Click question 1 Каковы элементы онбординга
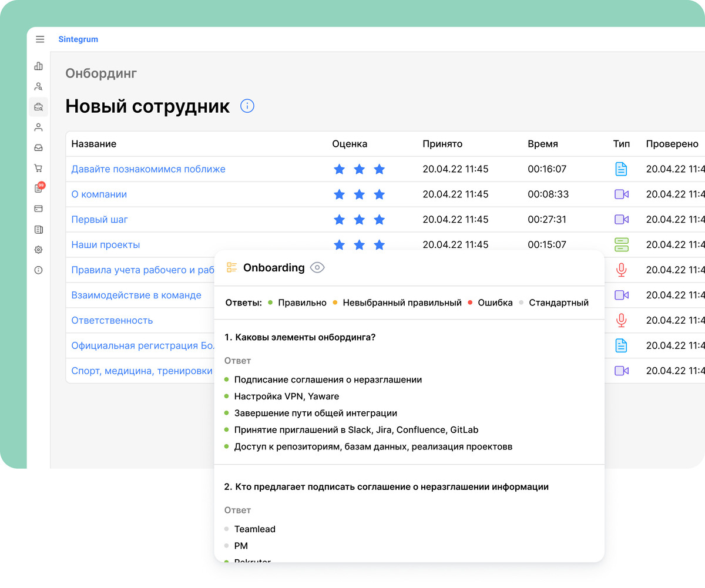The width and height of the screenshot is (705, 588). pos(300,337)
